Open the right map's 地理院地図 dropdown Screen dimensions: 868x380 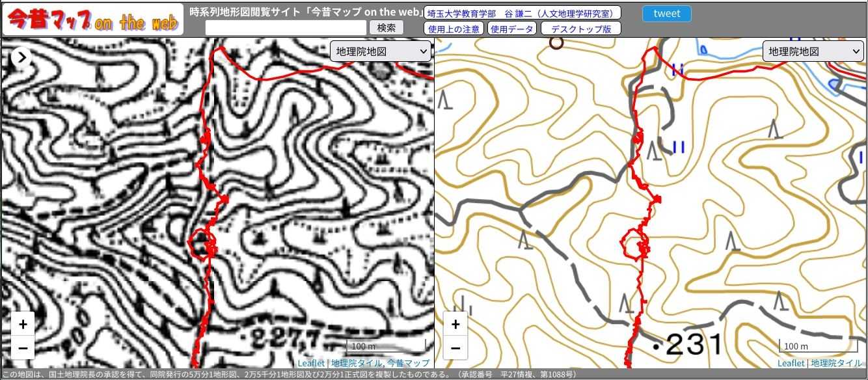[813, 51]
